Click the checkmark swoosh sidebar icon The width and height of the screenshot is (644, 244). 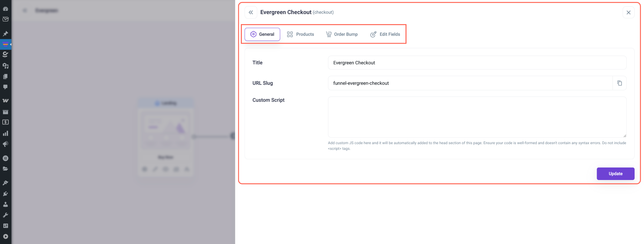coord(5,54)
